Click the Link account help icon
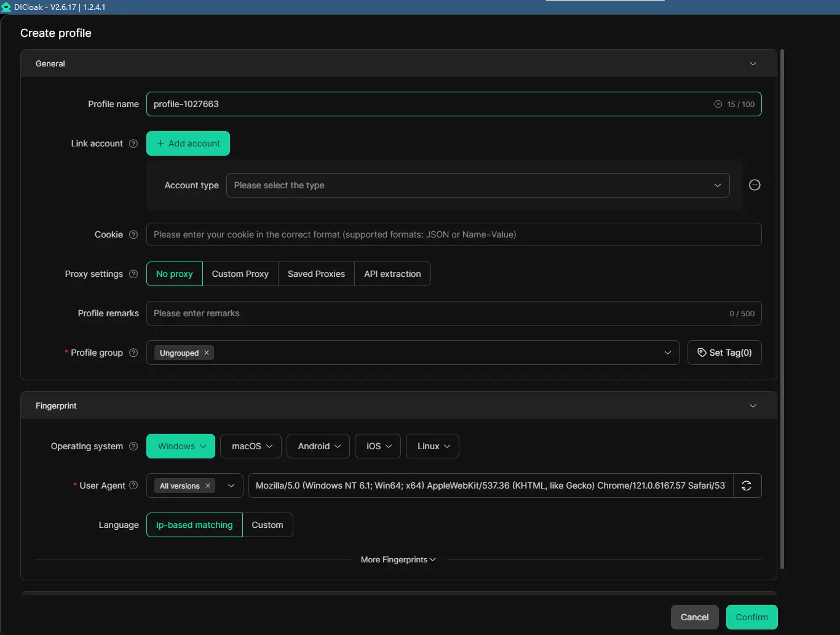Viewport: 840px width, 635px height. [x=133, y=143]
